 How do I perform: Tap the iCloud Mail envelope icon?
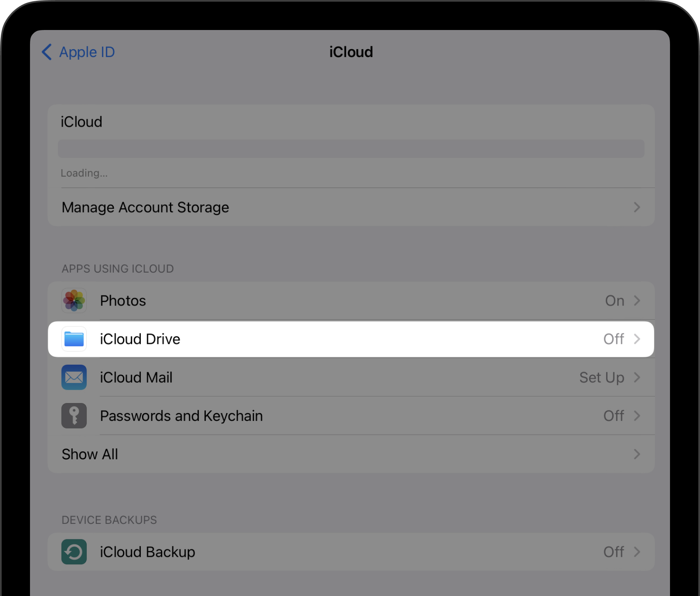coord(74,377)
